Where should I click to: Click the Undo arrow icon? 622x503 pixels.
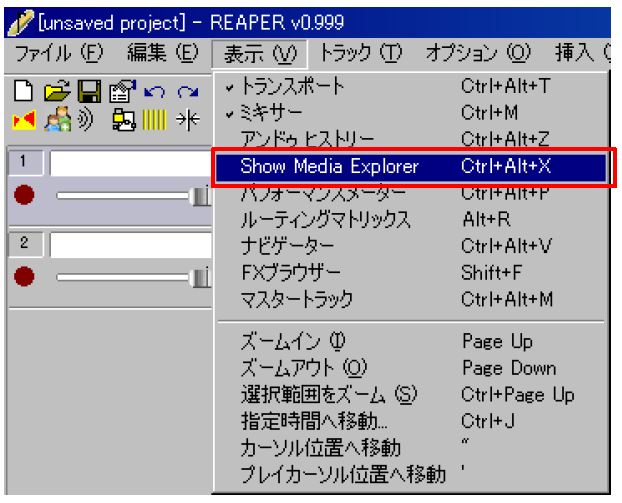pos(154,92)
